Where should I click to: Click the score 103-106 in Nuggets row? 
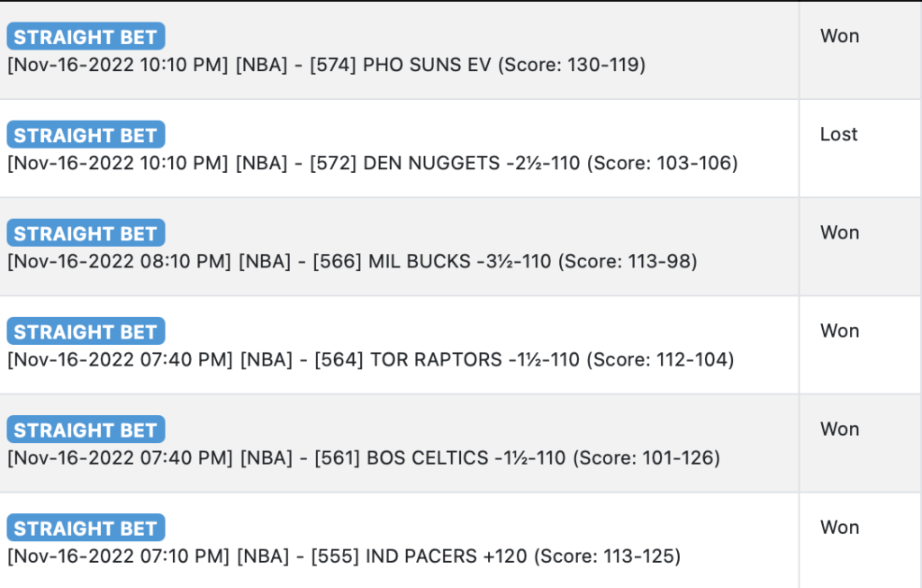(693, 163)
